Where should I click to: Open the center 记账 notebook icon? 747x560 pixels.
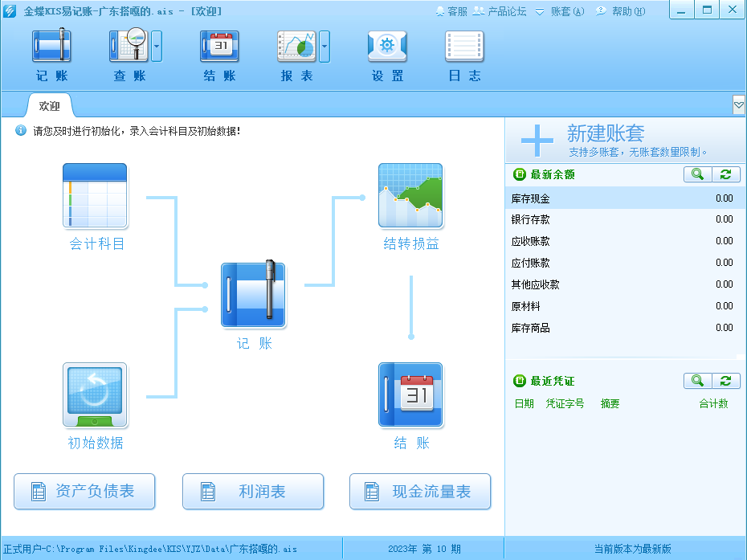tap(253, 294)
